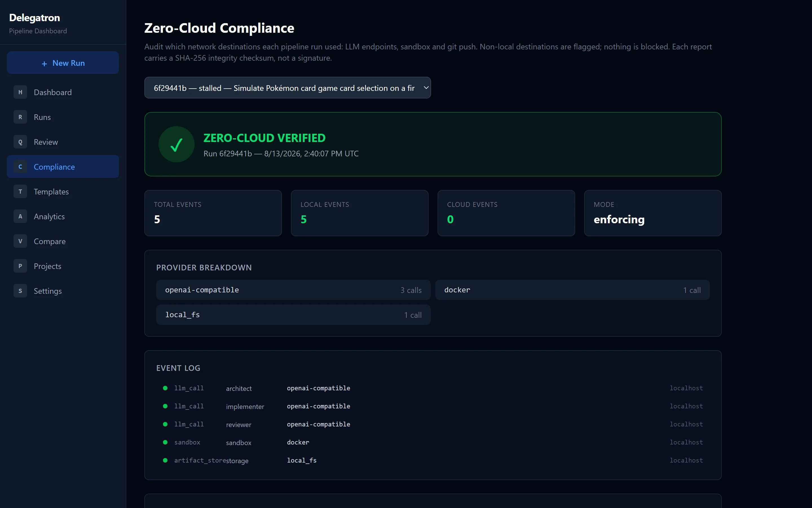This screenshot has height=508, width=812.
Task: Click the green status dot of the sandbox event
Action: 165,442
